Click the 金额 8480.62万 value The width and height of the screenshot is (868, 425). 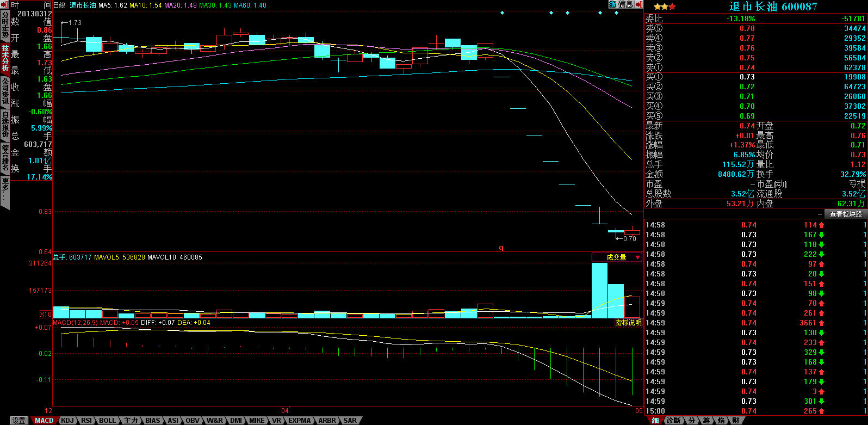736,174
